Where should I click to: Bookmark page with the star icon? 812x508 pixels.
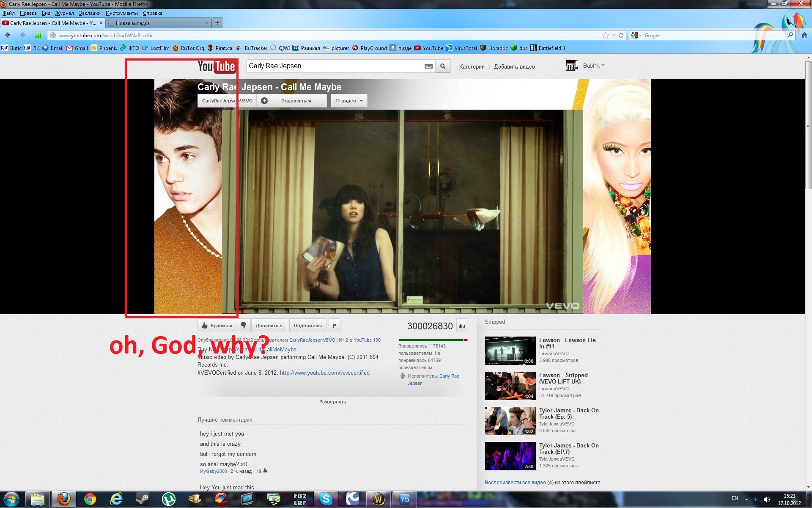point(605,36)
